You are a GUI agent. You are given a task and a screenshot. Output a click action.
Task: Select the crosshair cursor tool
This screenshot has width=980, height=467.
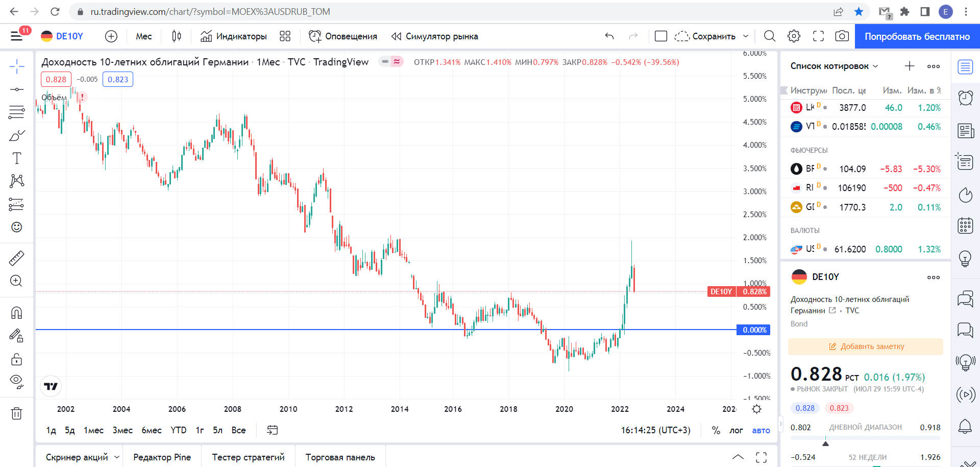tap(17, 66)
